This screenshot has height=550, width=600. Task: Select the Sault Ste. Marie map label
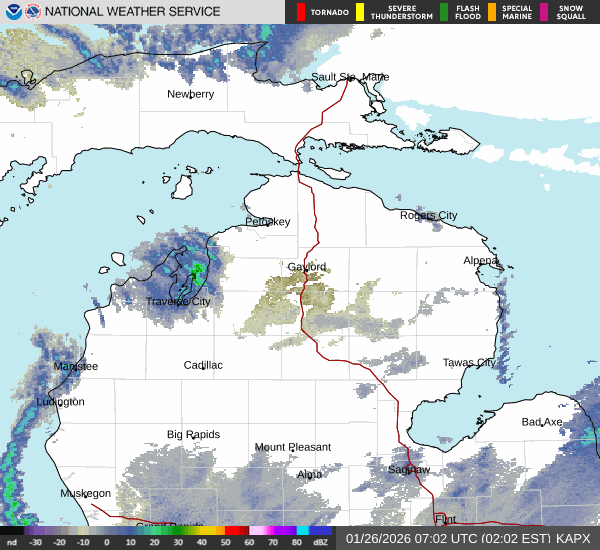(350, 77)
